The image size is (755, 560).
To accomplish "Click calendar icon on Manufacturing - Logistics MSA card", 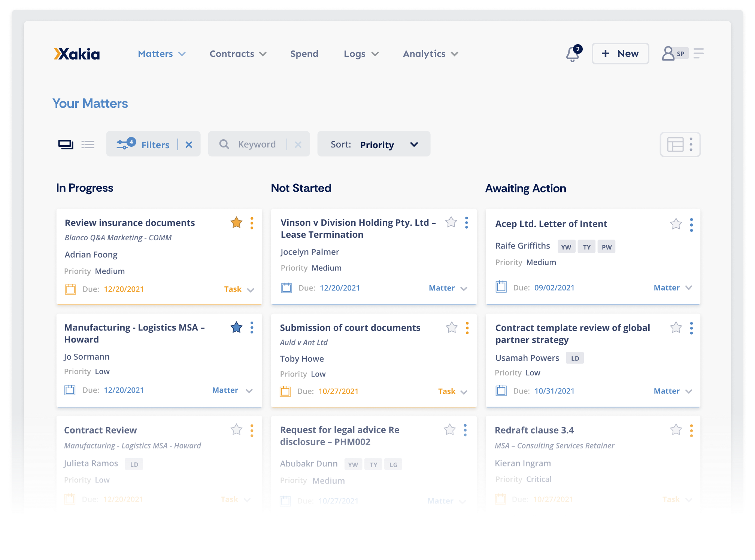I will [70, 390].
